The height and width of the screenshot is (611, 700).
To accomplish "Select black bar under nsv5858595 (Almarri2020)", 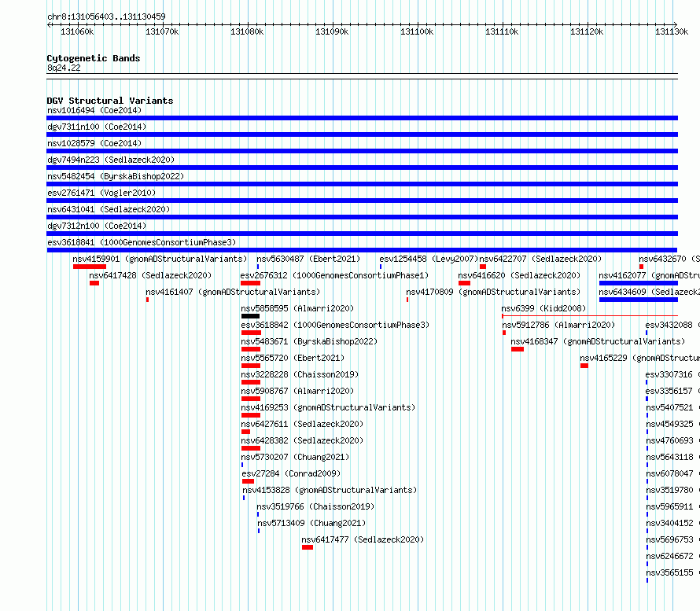I will coord(250,316).
